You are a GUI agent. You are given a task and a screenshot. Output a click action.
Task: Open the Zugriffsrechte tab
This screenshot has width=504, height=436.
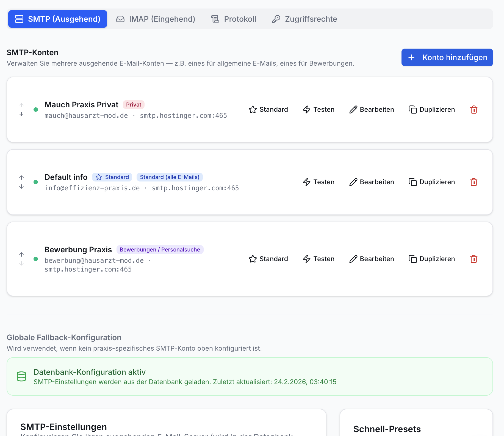click(304, 19)
